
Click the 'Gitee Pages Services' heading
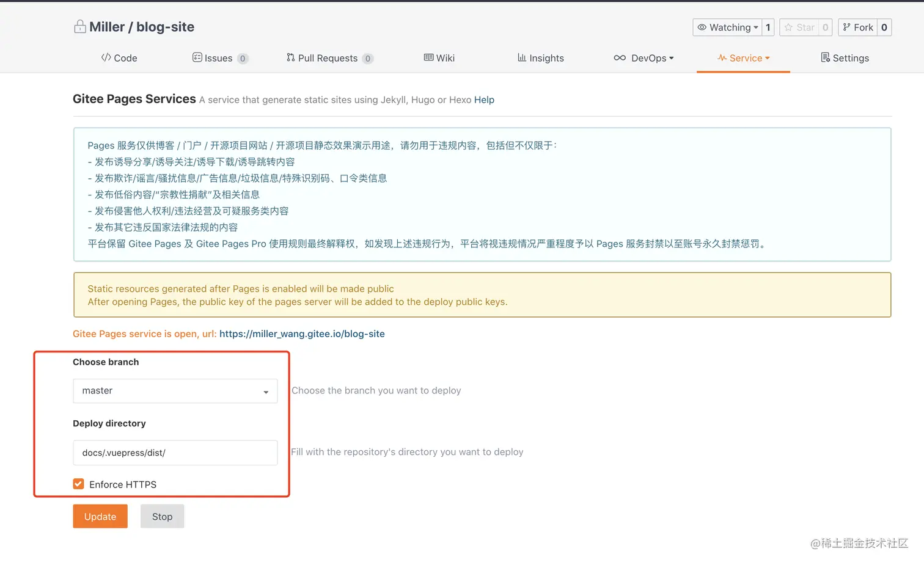[x=134, y=99]
